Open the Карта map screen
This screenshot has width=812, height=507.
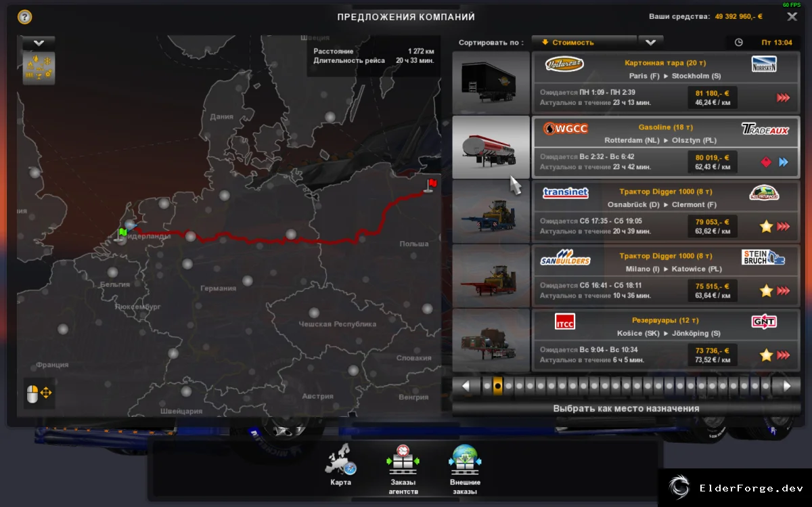pos(341,466)
